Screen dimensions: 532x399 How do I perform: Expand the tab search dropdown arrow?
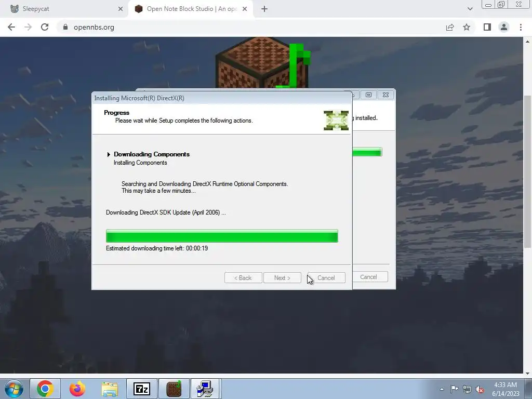pos(470,9)
